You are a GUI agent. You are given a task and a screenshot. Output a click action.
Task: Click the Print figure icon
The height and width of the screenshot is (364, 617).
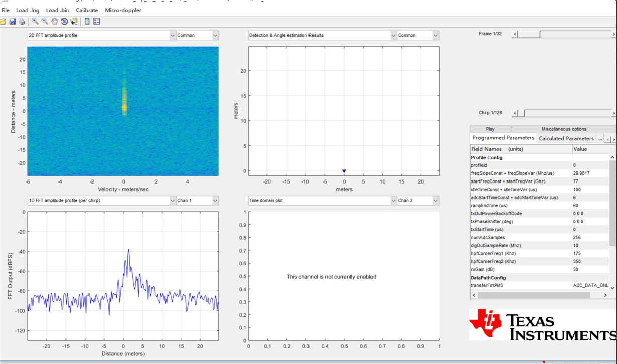click(22, 22)
